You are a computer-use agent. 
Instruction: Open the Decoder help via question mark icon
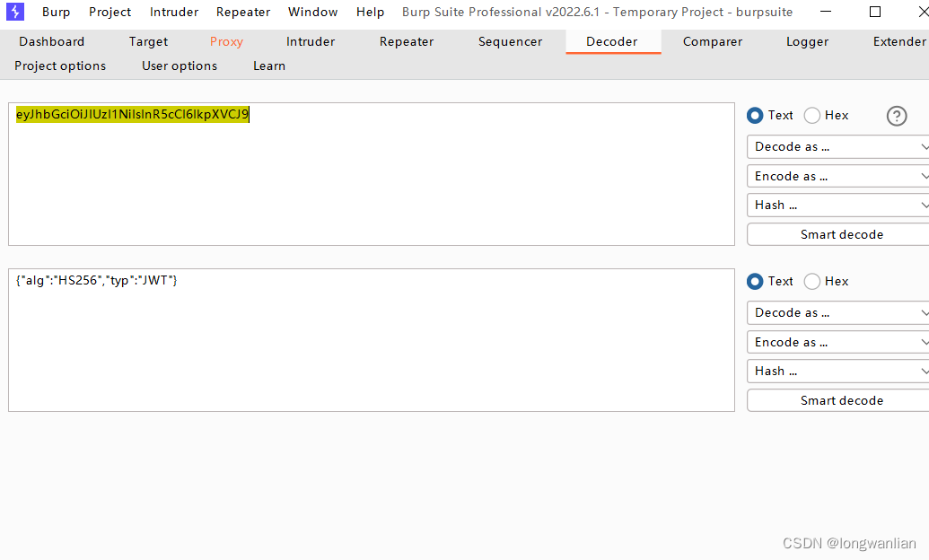tap(896, 116)
